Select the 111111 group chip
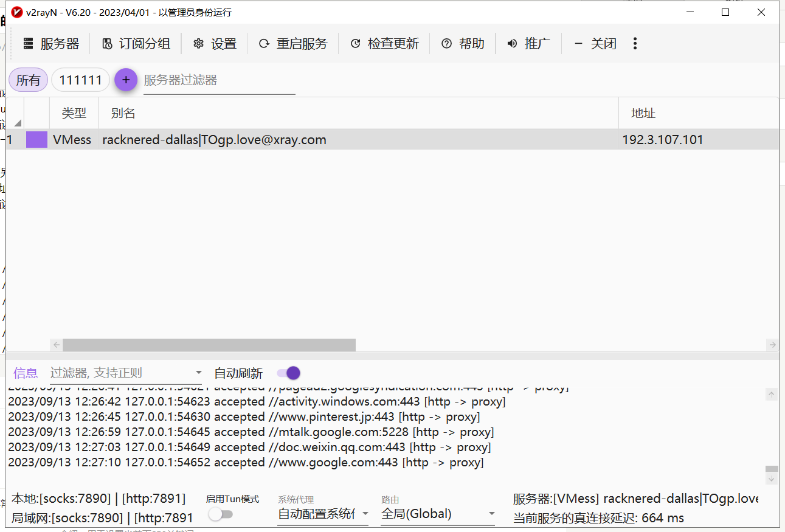This screenshot has width=785, height=532. coord(80,80)
